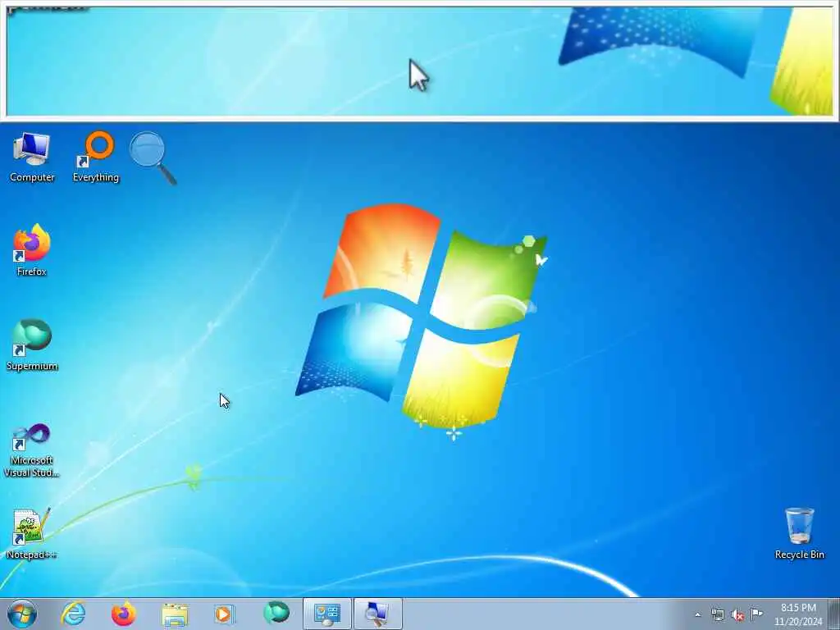Open Windows Media Player from taskbar
Image resolution: width=840 pixels, height=630 pixels.
pyautogui.click(x=225, y=614)
